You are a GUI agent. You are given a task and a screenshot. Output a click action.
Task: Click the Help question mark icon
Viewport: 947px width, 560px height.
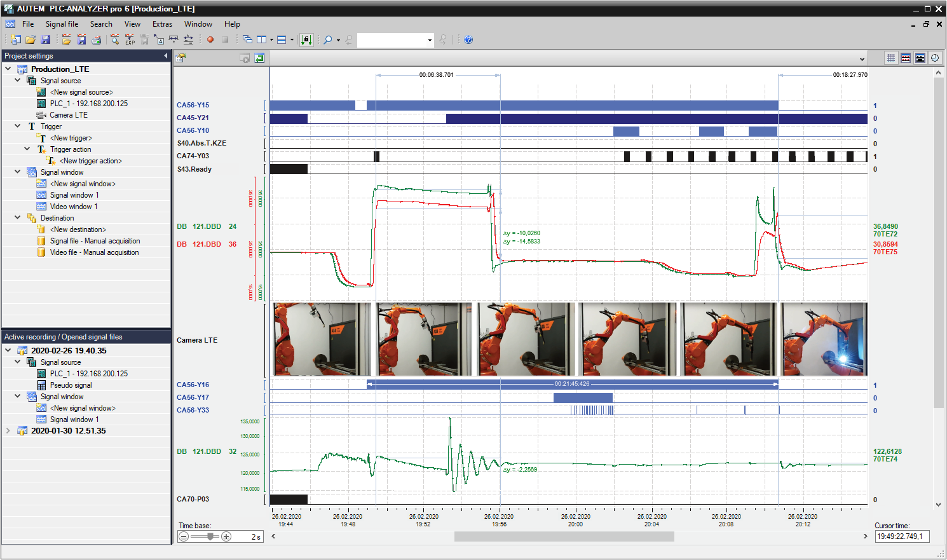click(x=468, y=39)
